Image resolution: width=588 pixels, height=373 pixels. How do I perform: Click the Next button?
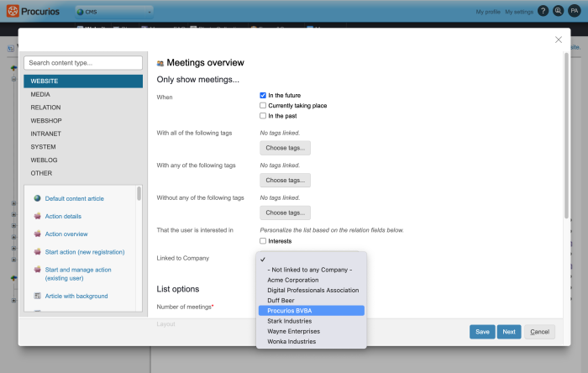click(509, 332)
